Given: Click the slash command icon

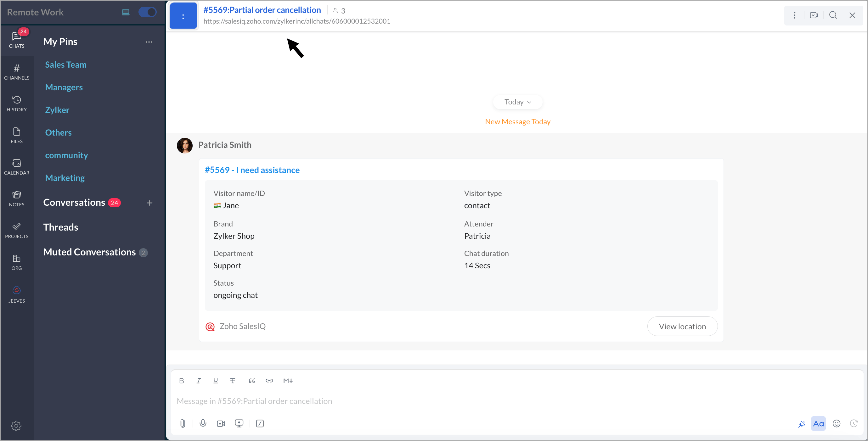Looking at the screenshot, I should [260, 423].
